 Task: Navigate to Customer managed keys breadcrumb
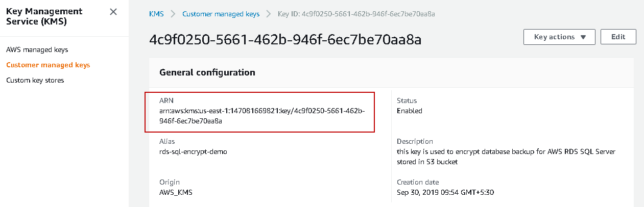click(x=221, y=14)
